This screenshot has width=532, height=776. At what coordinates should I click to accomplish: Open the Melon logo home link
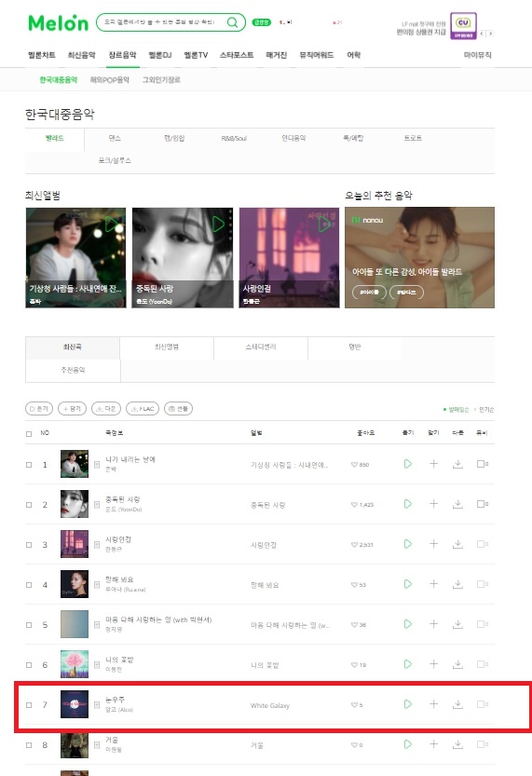(59, 22)
